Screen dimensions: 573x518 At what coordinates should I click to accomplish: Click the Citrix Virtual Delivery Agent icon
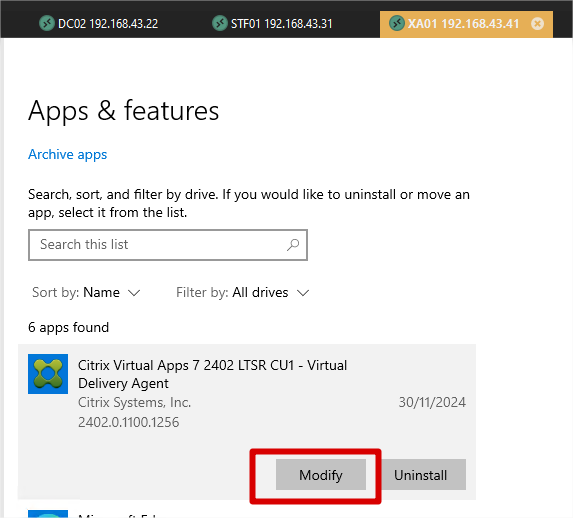coord(48,374)
